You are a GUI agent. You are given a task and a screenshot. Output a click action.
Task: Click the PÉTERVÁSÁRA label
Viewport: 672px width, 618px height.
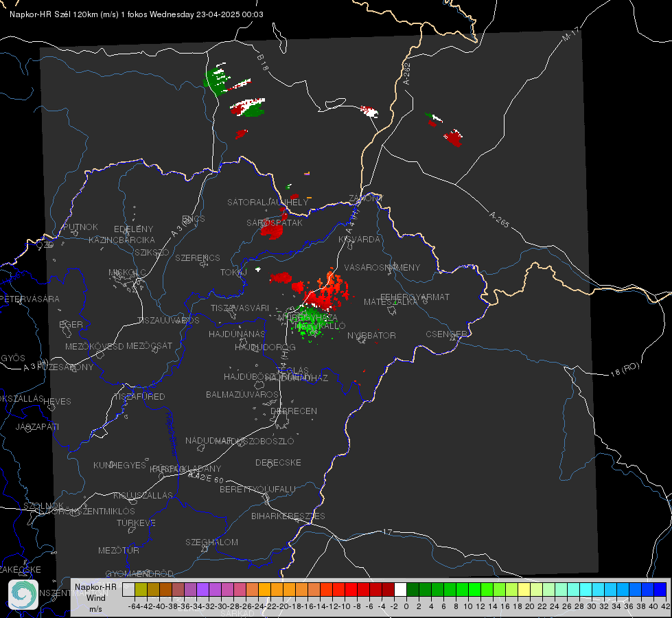(x=30, y=299)
